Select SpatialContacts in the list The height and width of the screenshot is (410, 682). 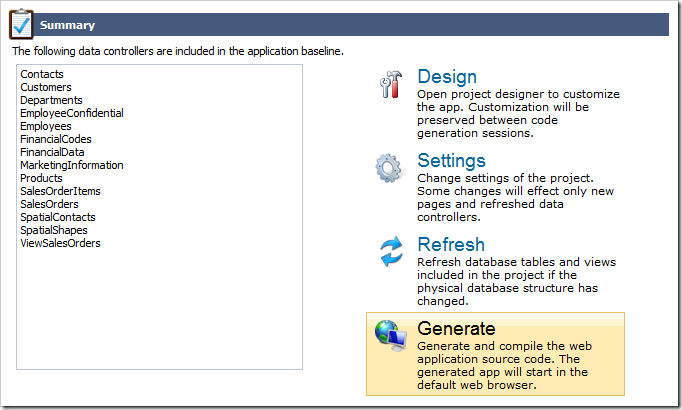[x=57, y=217]
